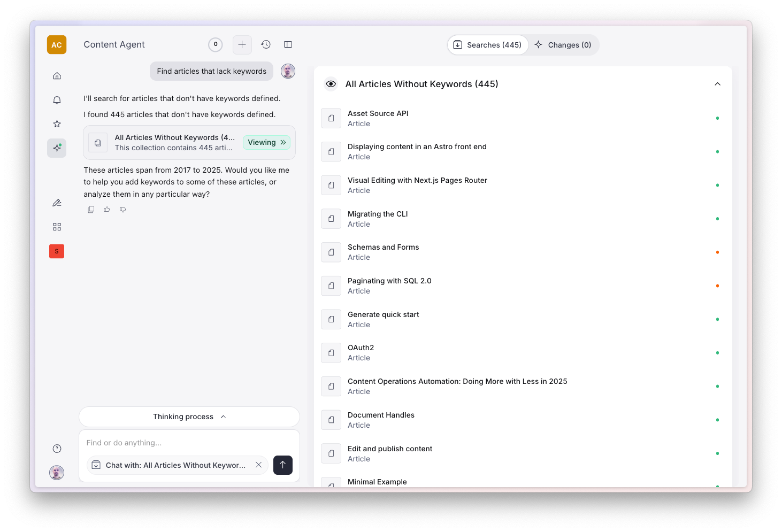The height and width of the screenshot is (532, 782).
Task: Open the Schemas and Forms article
Action: pyautogui.click(x=523, y=252)
